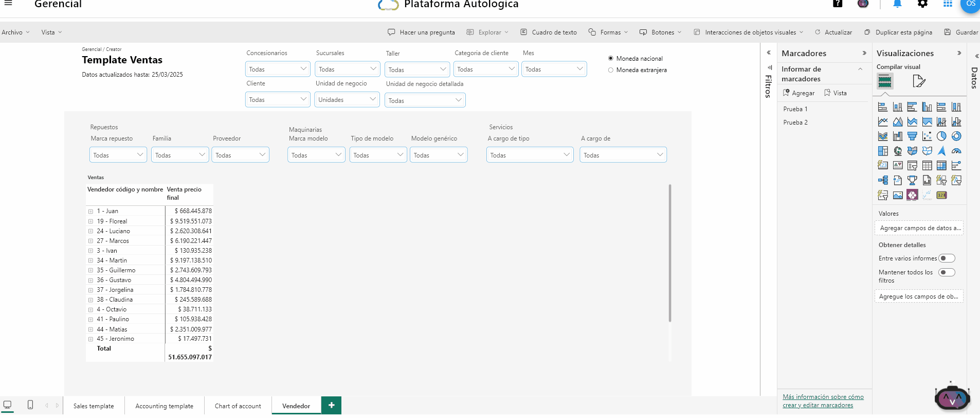
Task: Click Guardar button
Action: point(961,32)
